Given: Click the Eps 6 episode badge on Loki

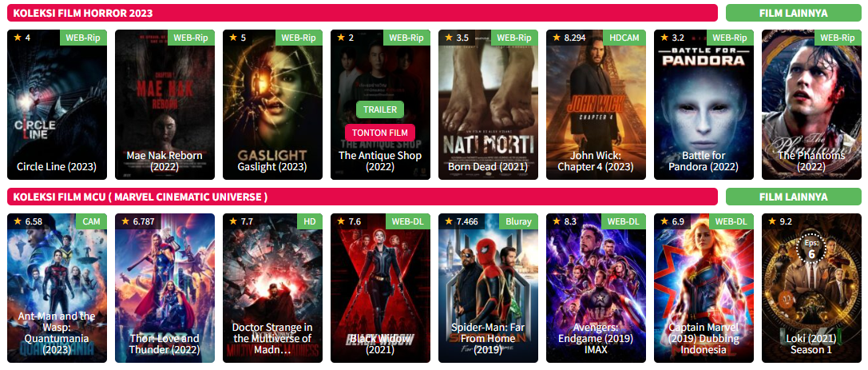Looking at the screenshot, I should [811, 249].
